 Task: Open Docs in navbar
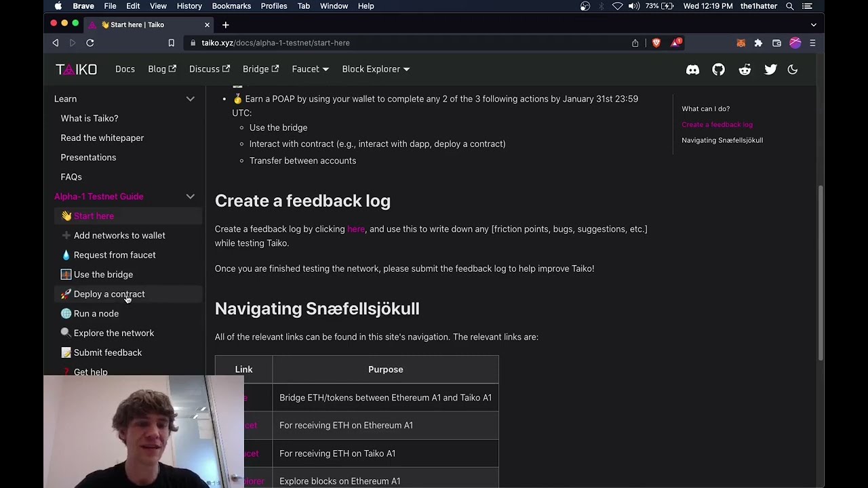point(125,69)
